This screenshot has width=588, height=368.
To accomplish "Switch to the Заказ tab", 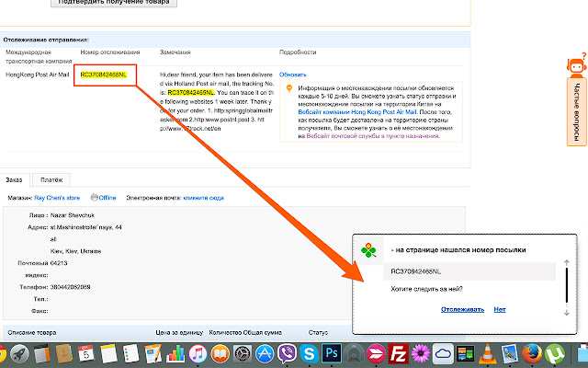I will point(15,180).
